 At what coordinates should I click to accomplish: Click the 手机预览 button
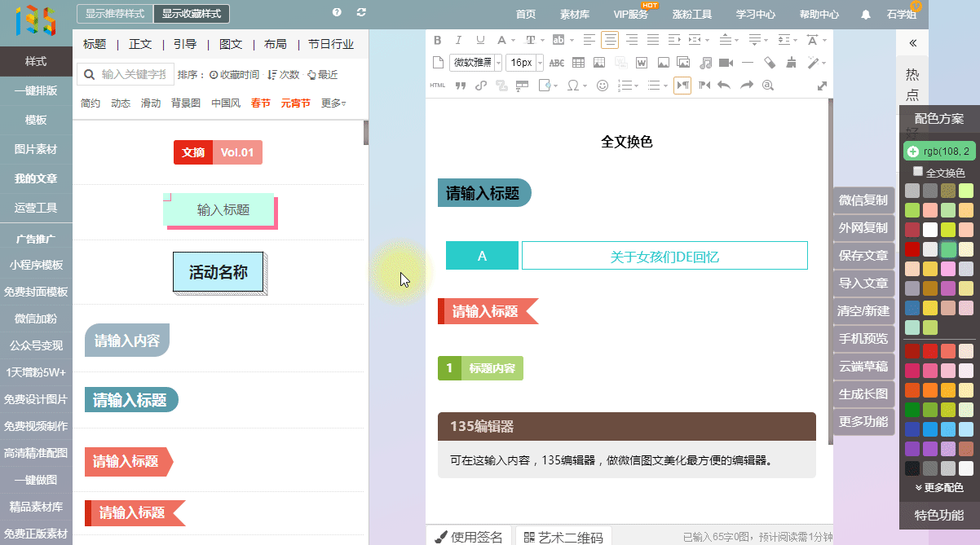point(863,338)
